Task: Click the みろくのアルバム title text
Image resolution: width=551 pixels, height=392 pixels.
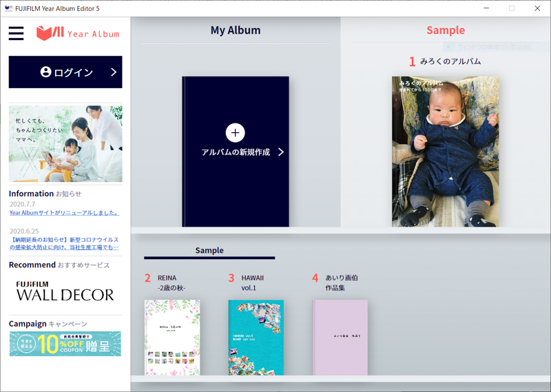Action: (x=450, y=61)
